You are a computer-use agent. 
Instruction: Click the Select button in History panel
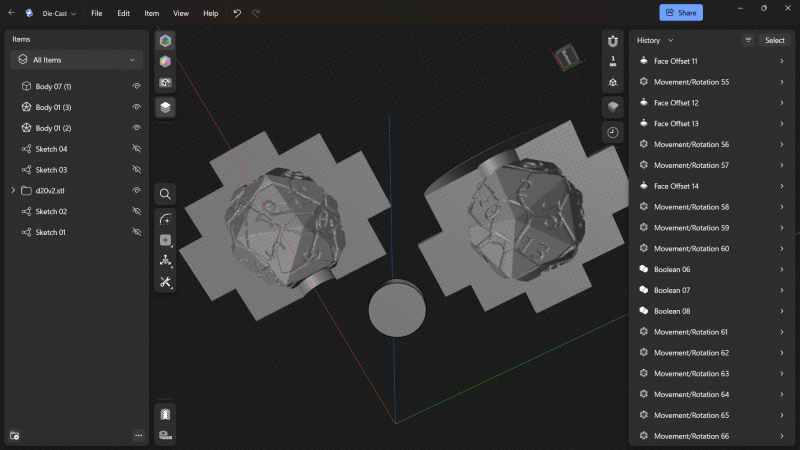775,40
